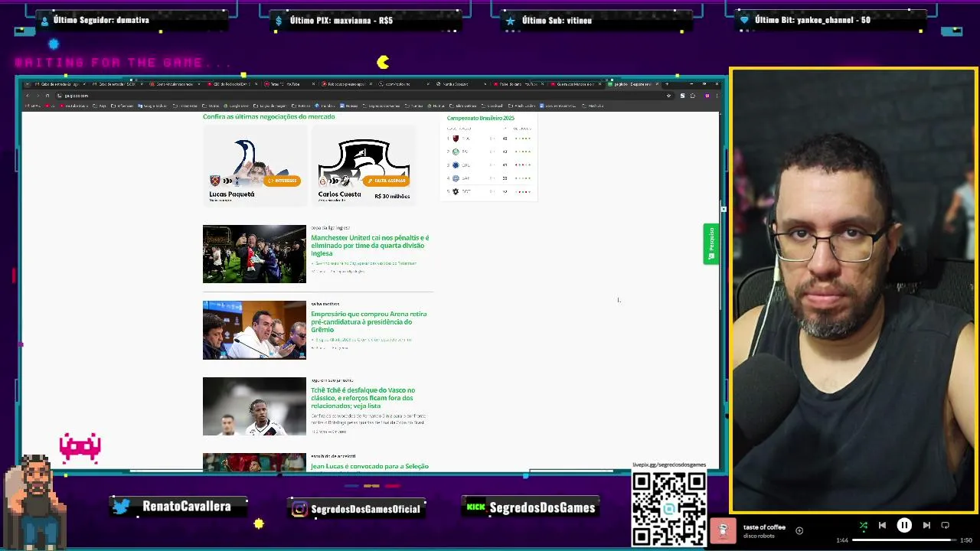Reload the page with the refresh icon
This screenshot has height=551, width=980.
(x=47, y=96)
